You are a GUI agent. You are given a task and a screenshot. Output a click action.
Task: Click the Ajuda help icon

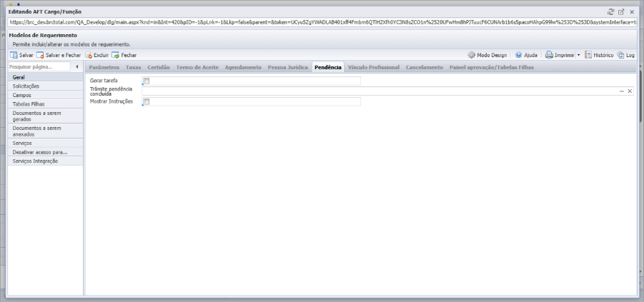(519, 55)
